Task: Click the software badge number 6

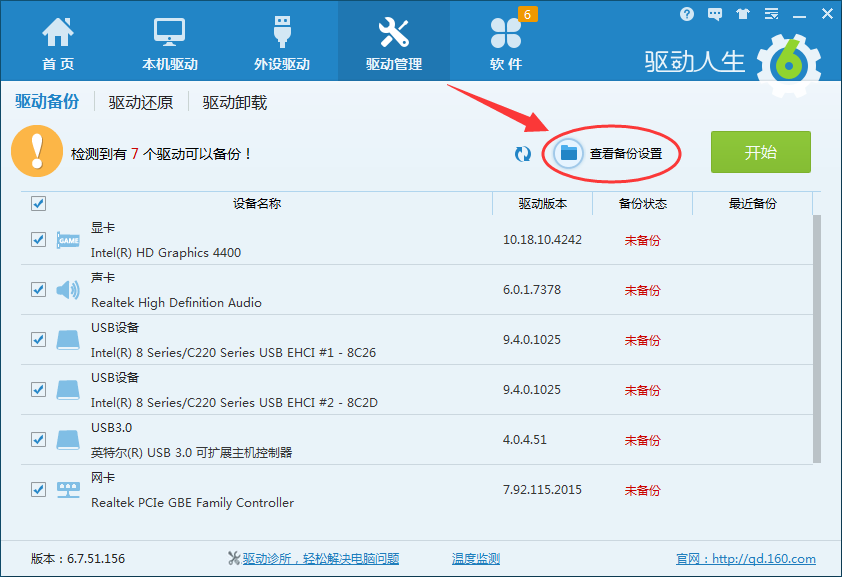Action: [x=527, y=14]
